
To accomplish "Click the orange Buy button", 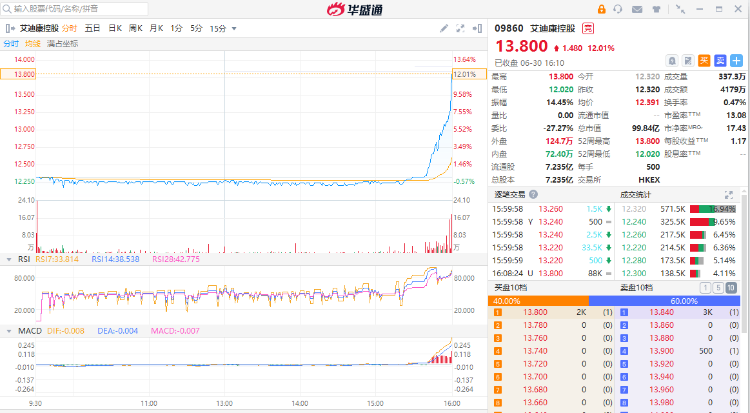I will point(704,61).
